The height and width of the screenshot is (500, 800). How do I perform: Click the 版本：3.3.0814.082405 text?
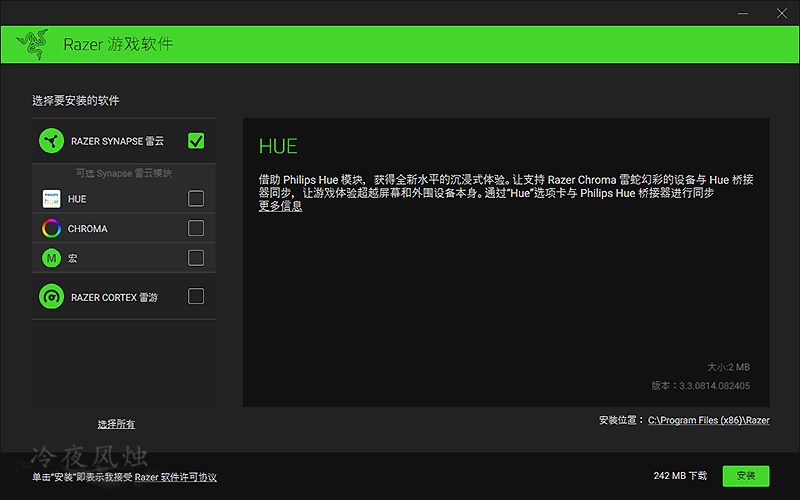click(701, 386)
